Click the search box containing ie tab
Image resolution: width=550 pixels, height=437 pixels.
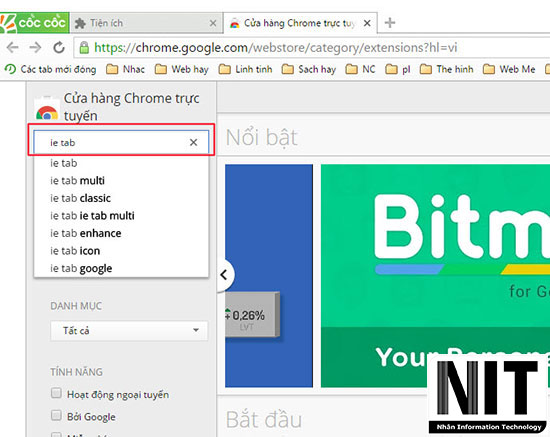[x=121, y=142]
